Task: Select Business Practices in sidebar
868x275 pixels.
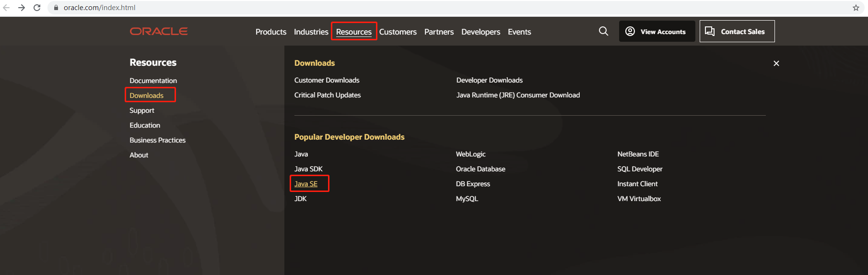Action: point(157,140)
